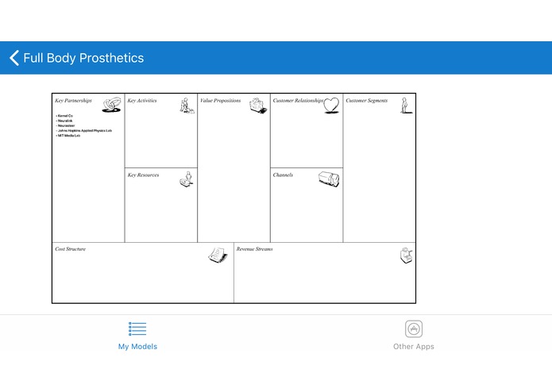Screen dimensions: 552x392
Task: Select the Value Propositions heading
Action: pyautogui.click(x=220, y=101)
